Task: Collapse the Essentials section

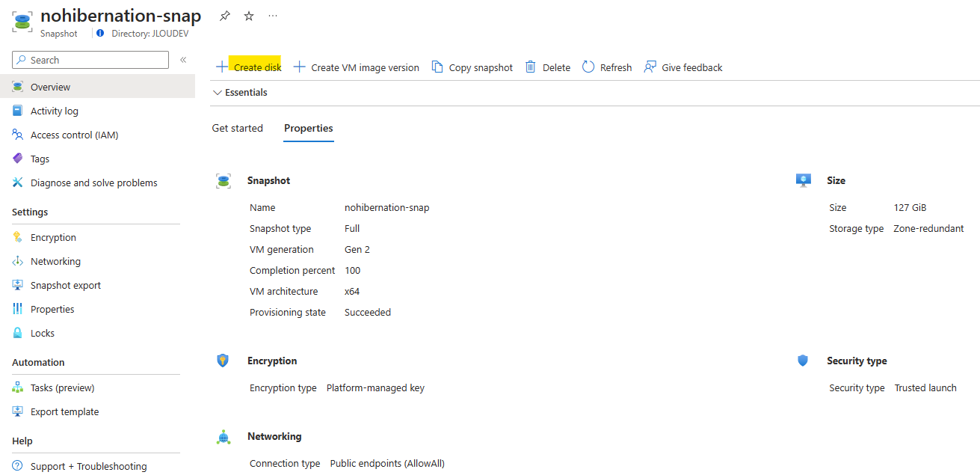Action: 240,93
